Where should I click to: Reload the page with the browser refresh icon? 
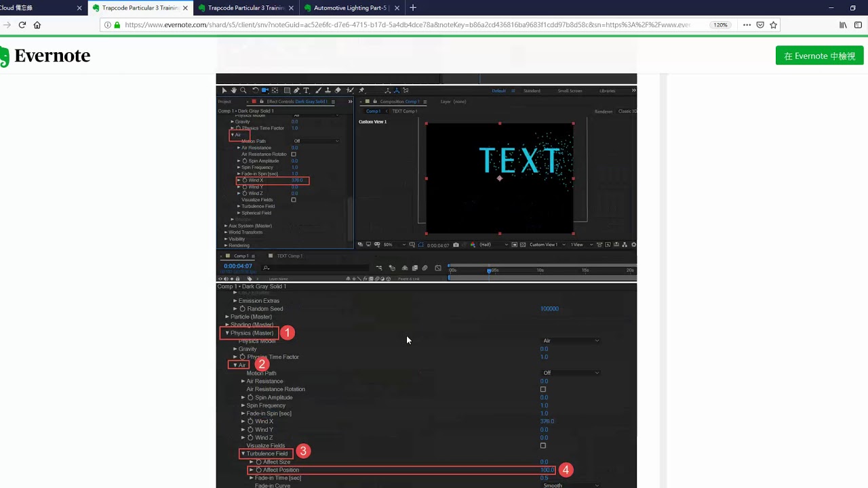22,24
